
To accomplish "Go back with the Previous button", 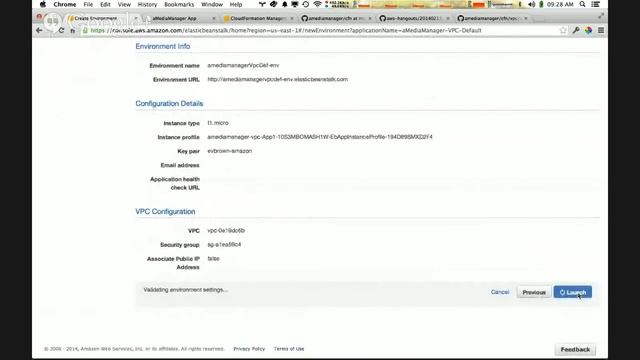I will click(534, 292).
